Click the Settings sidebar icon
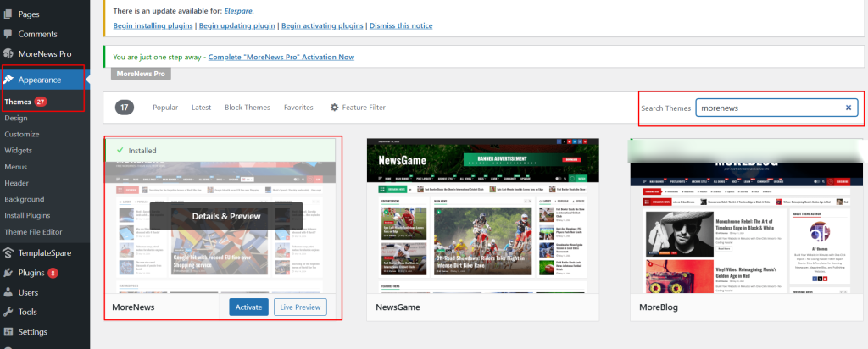This screenshot has width=868, height=349. 8,332
